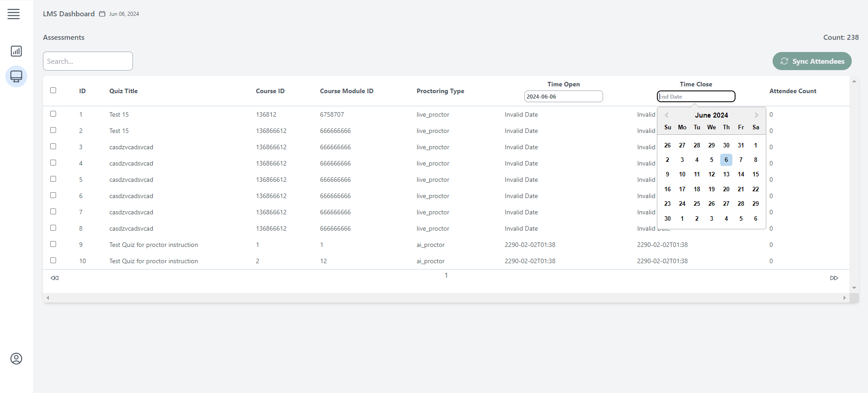Choose June 20 in the calendar
This screenshot has width=868, height=393.
[x=726, y=189]
